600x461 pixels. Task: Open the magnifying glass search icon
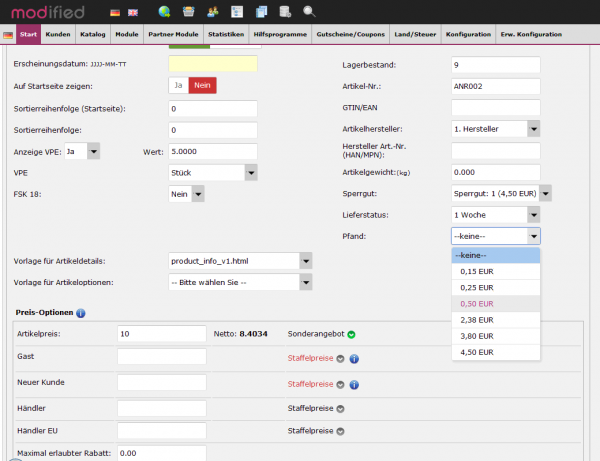309,12
